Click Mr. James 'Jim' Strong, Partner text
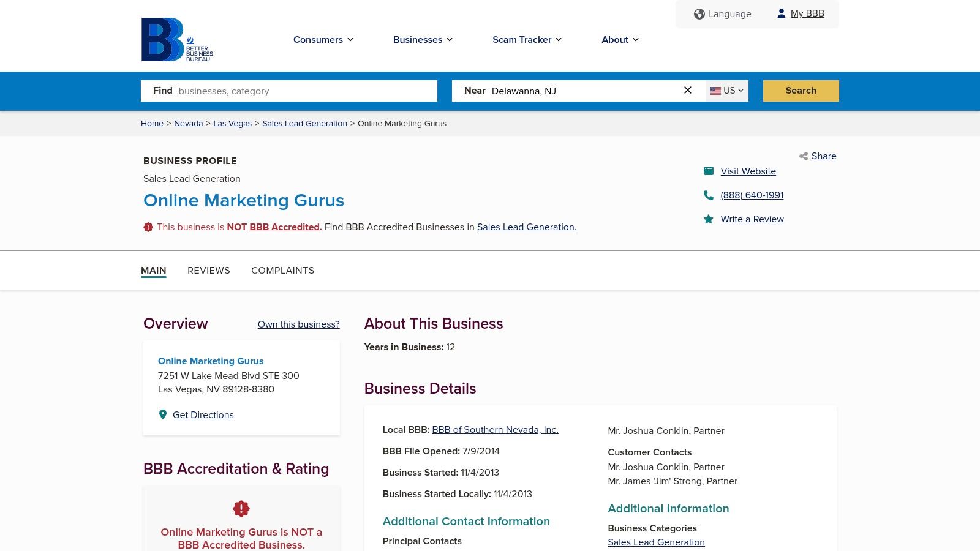Viewport: 980px width, 551px height. tap(673, 481)
